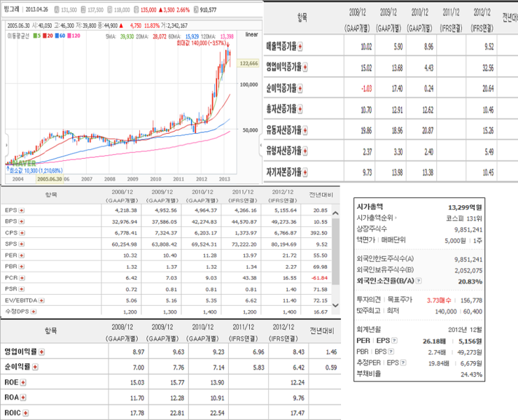This screenshot has height=420, width=518.
Task: Click the collapse arrow on chart's left edge
Action: tap(6, 146)
